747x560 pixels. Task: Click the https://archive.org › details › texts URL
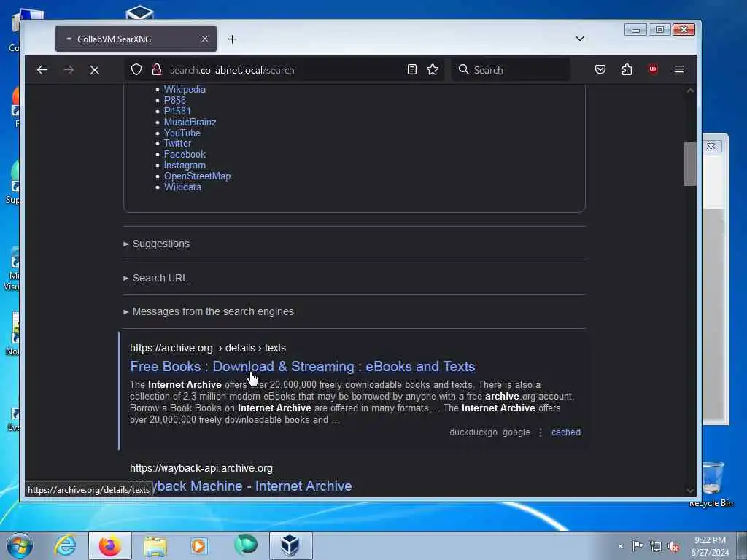(x=208, y=348)
